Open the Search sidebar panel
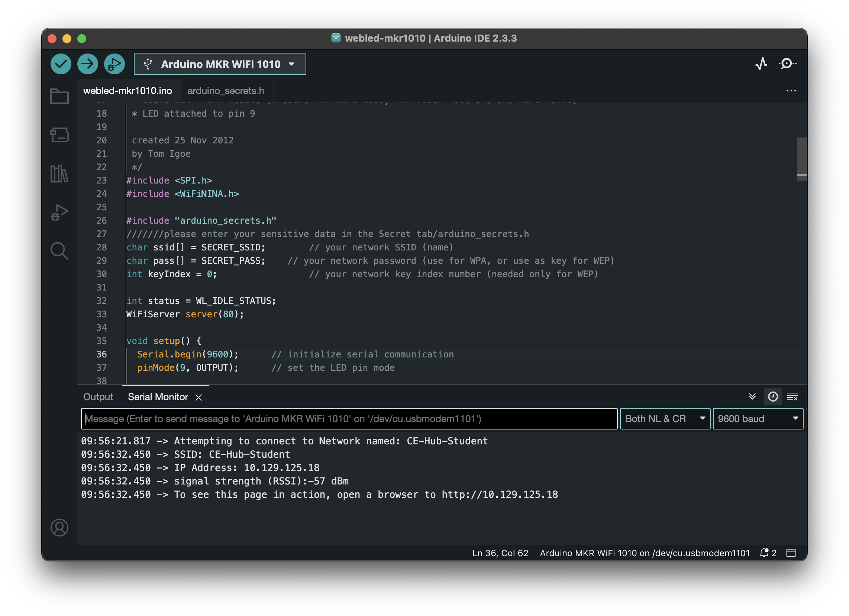This screenshot has width=849, height=616. (59, 251)
